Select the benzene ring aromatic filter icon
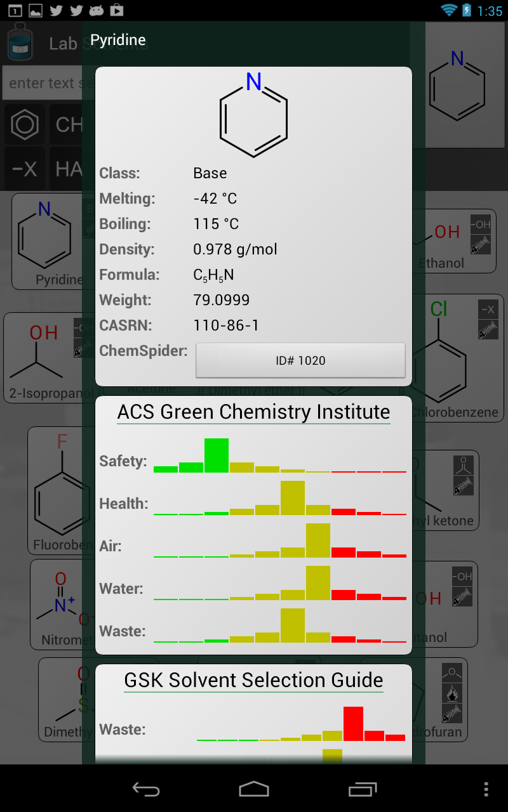Viewport: 508px width, 812px height. (x=25, y=124)
